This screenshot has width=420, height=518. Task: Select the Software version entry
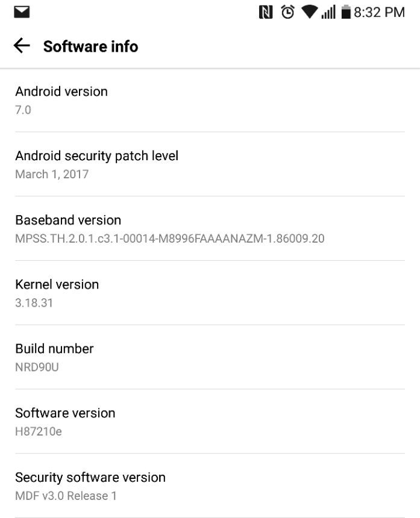point(210,421)
